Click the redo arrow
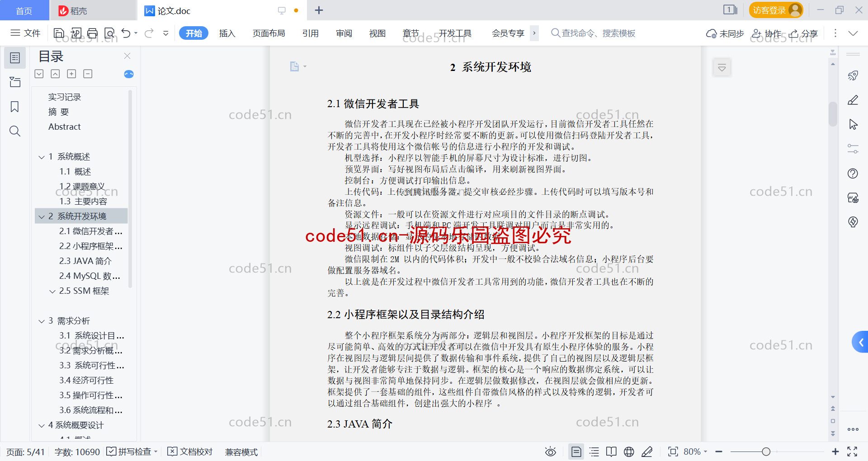Viewport: 868px width, 461px height. (x=149, y=33)
